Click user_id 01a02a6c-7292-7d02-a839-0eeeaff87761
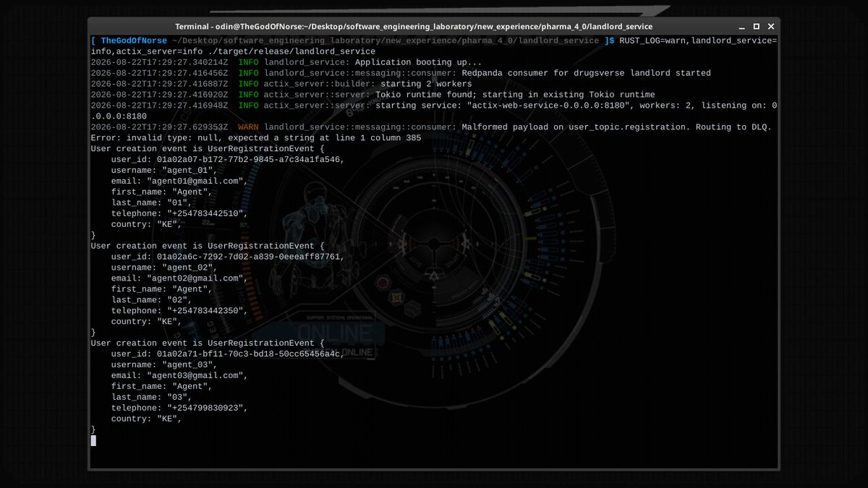 250,257
